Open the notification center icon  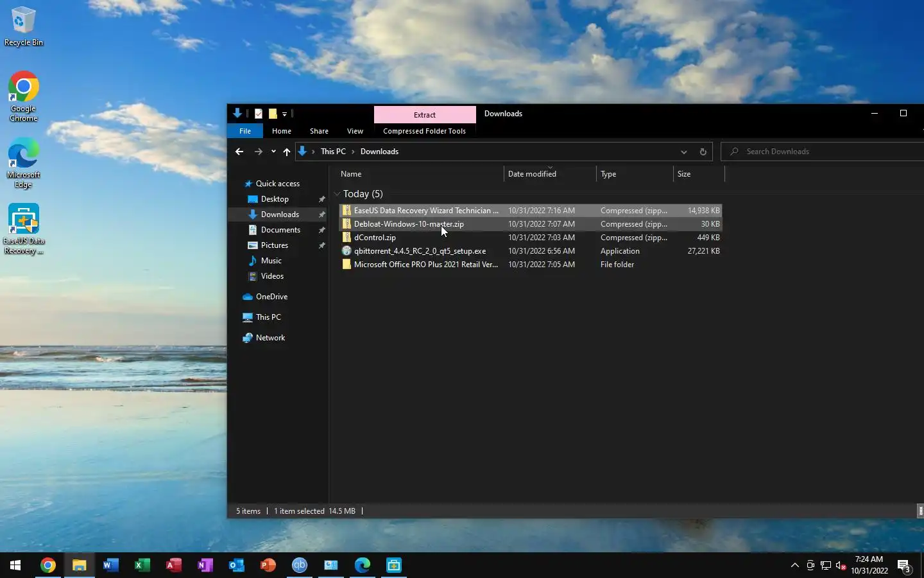pos(905,566)
